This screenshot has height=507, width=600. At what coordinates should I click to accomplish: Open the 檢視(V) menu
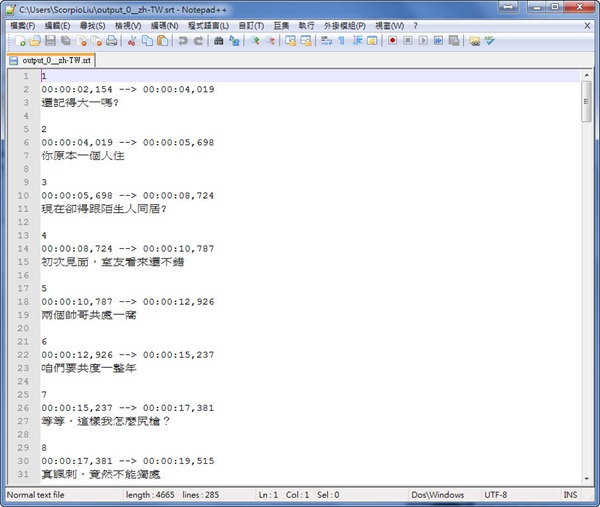[x=128, y=26]
